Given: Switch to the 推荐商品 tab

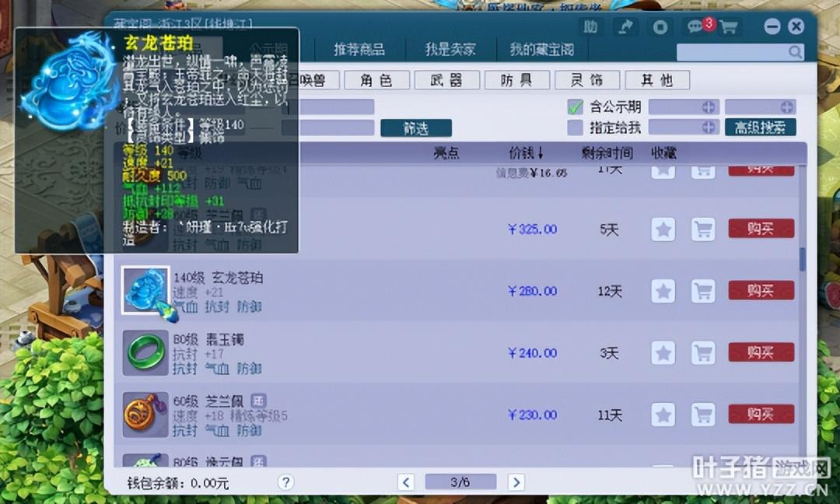Looking at the screenshot, I should (x=359, y=50).
